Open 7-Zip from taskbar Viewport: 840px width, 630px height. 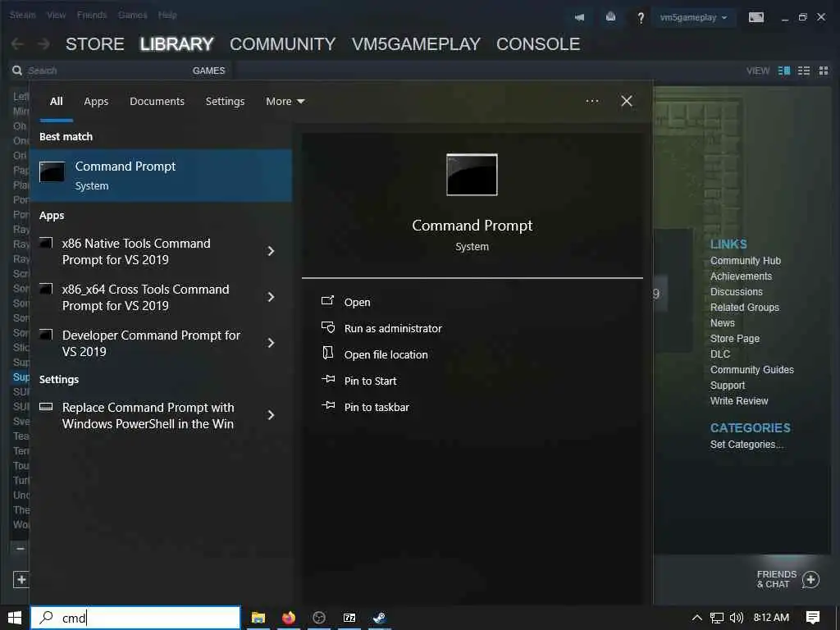click(x=349, y=618)
